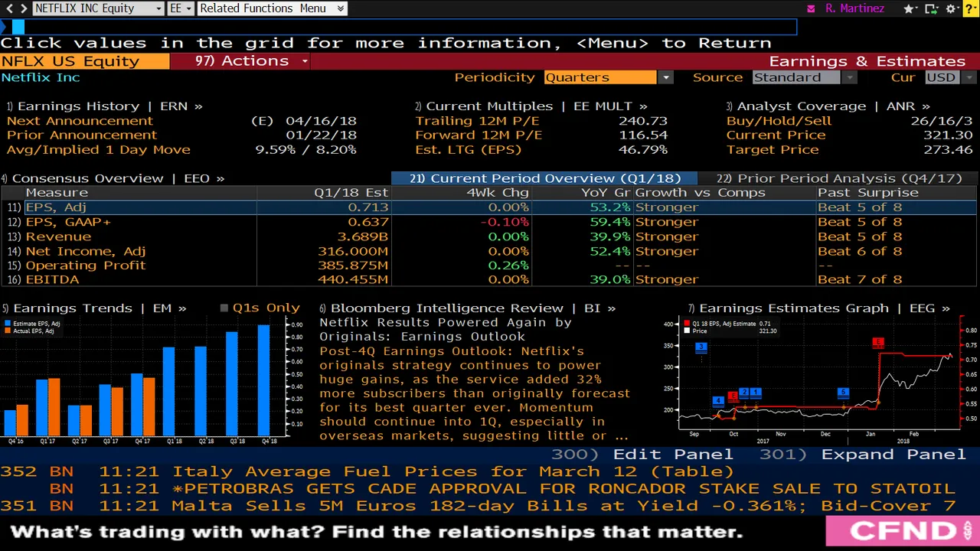Image resolution: width=980 pixels, height=551 pixels.
Task: Click the 'Beat 7 of 8' surprise cell
Action: click(x=859, y=279)
